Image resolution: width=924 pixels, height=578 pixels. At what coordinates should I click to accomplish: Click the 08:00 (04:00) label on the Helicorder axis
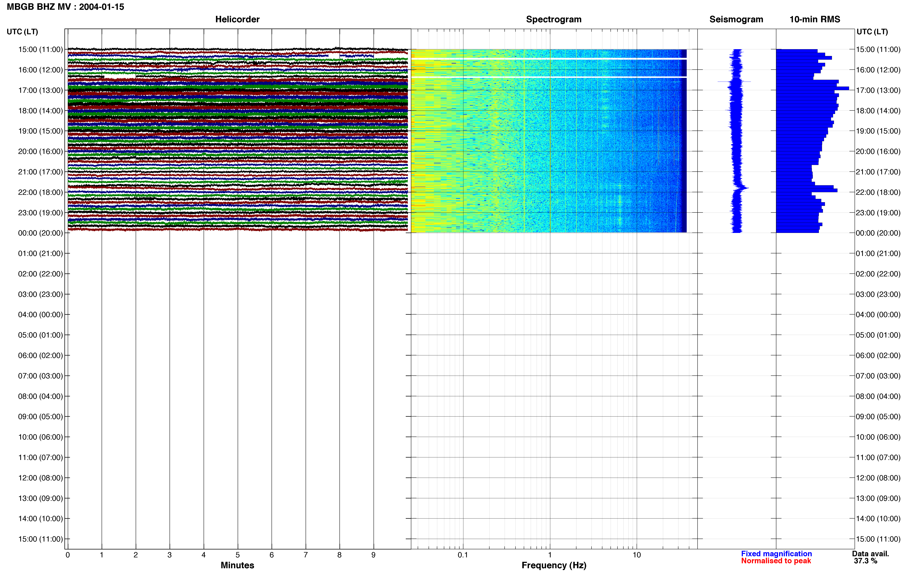40,396
